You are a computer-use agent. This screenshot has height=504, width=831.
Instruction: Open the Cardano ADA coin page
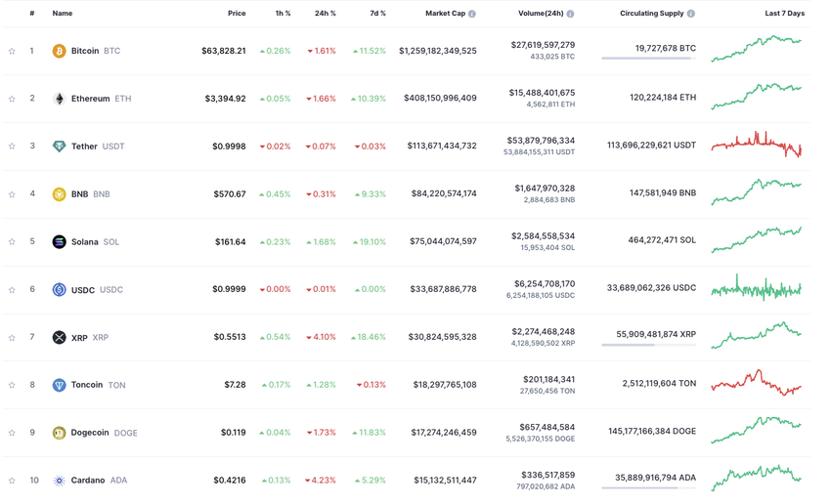tap(88, 481)
